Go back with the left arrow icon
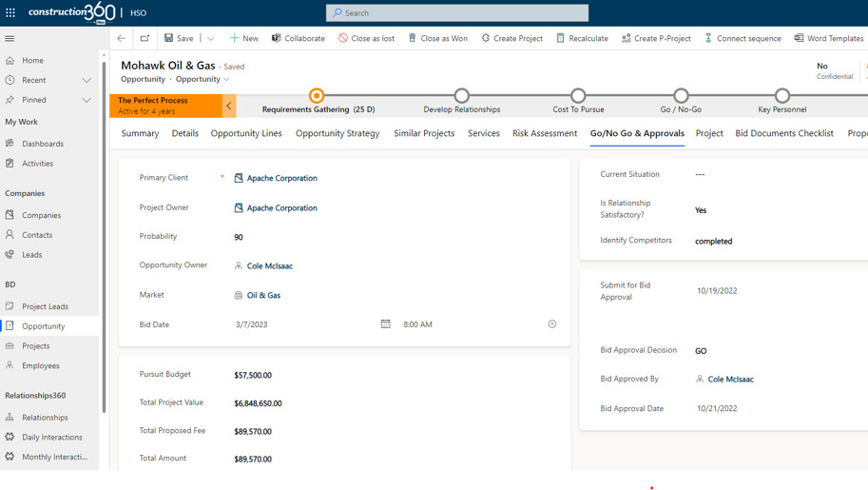The image size is (868, 490). 122,38
